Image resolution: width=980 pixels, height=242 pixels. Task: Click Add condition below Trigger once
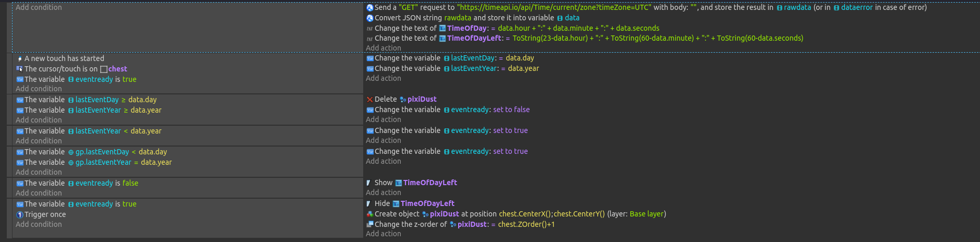(39, 224)
